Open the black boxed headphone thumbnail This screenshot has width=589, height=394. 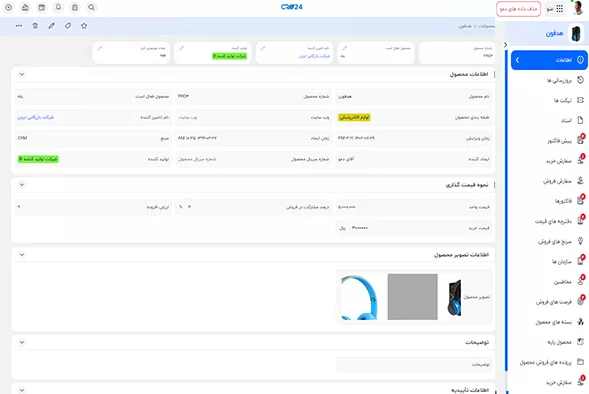pos(454,297)
